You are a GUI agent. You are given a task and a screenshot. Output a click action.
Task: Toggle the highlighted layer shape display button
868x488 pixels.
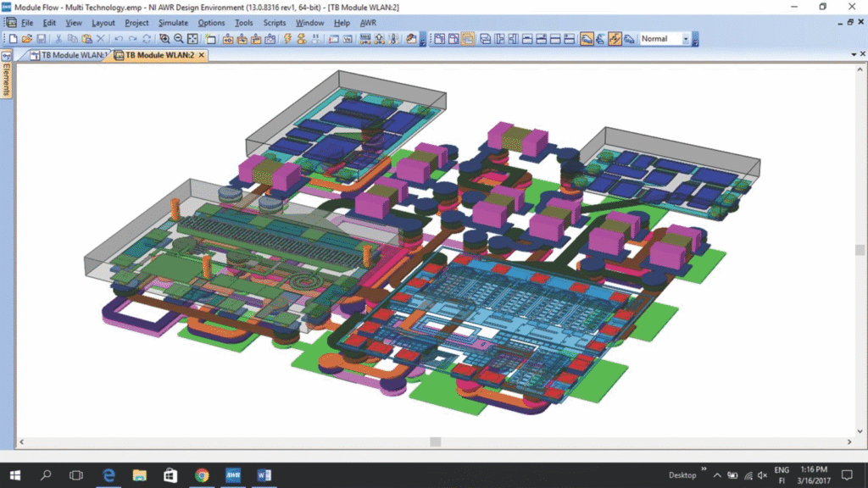pyautogui.click(x=587, y=39)
